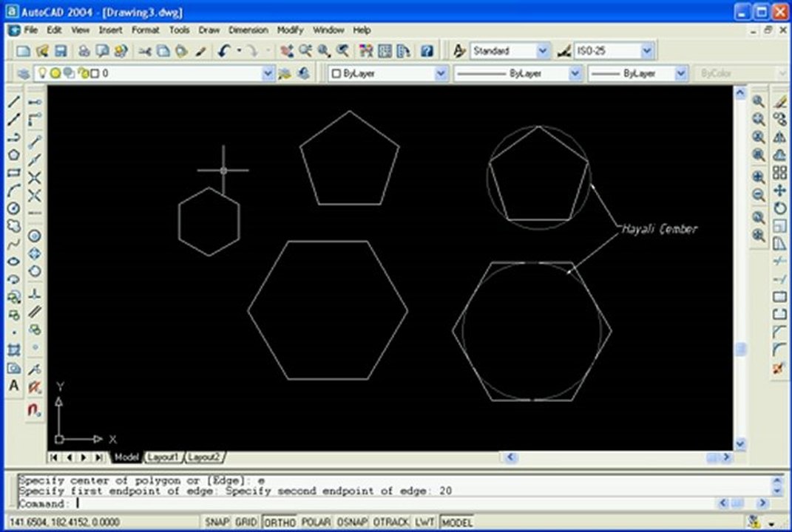Click the Copy Object modify tool
The height and width of the screenshot is (532, 792).
(x=780, y=119)
